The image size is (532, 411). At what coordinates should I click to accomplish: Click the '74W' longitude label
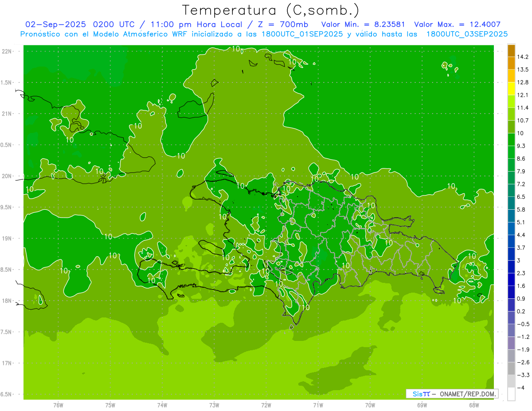[x=162, y=405]
